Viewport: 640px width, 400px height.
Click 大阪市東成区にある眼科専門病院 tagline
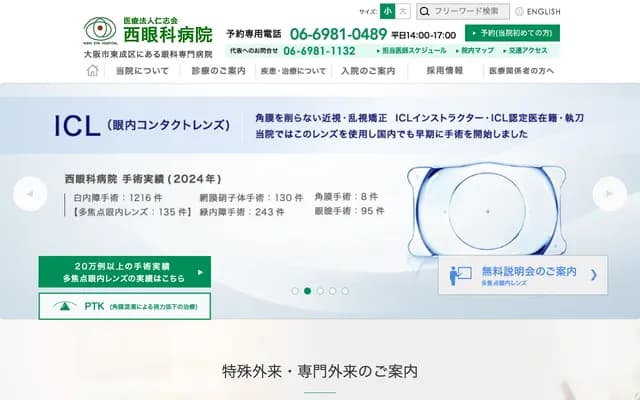pyautogui.click(x=148, y=54)
